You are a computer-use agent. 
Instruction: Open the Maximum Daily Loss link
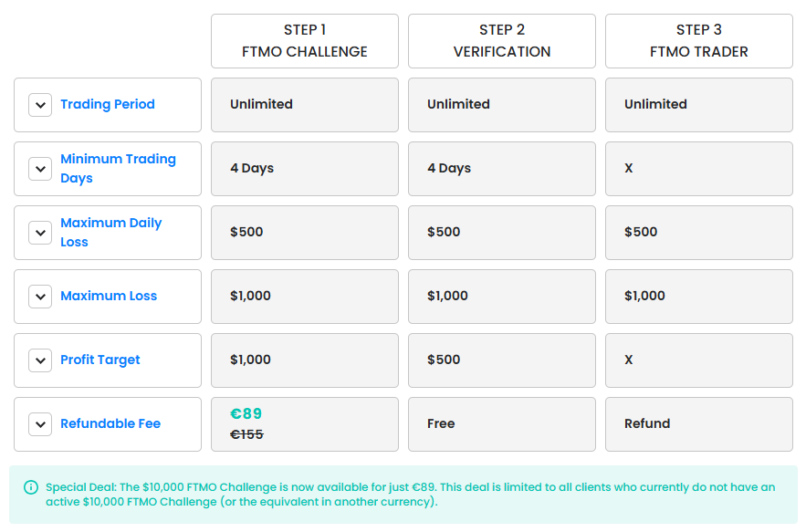click(110, 233)
